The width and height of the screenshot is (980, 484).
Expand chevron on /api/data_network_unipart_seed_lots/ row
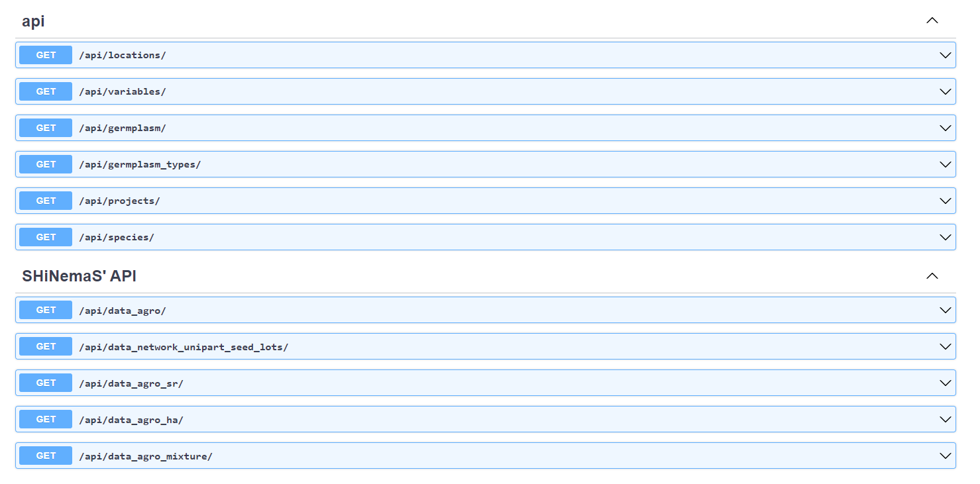coord(946,346)
